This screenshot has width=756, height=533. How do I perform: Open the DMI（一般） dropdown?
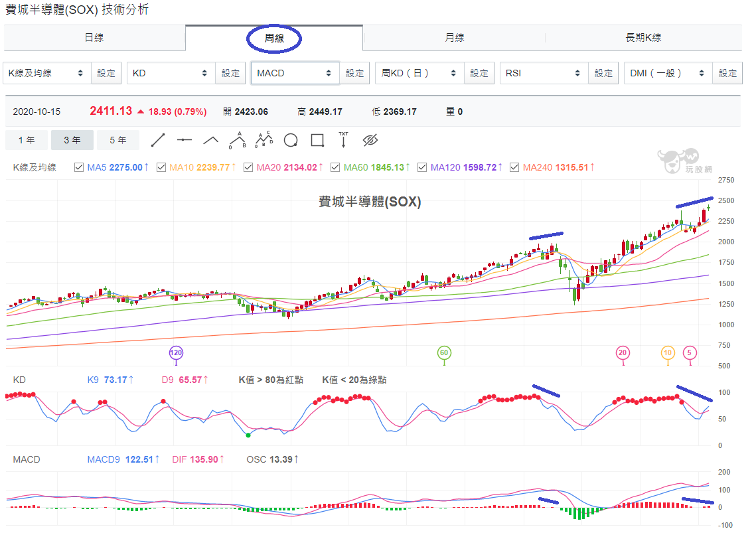point(668,73)
